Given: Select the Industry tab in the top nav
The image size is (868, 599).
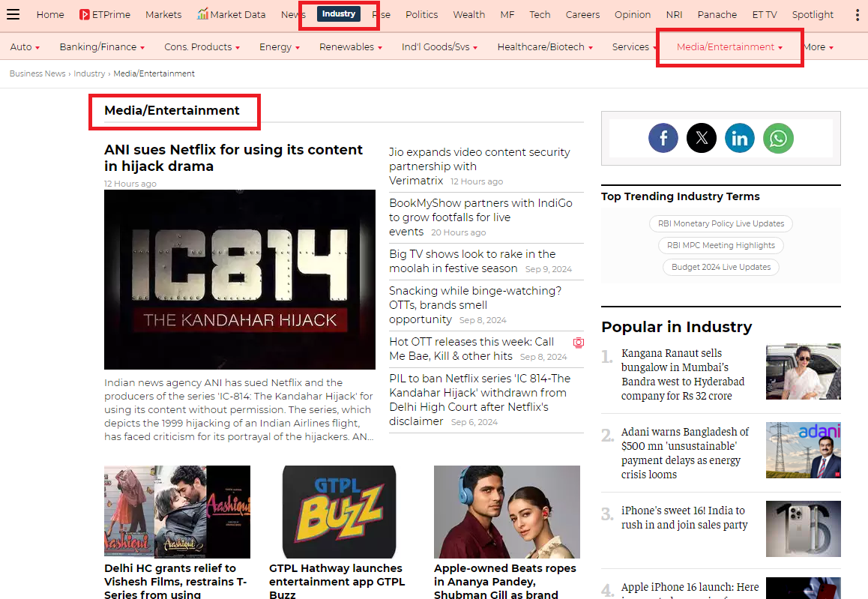Looking at the screenshot, I should 339,14.
